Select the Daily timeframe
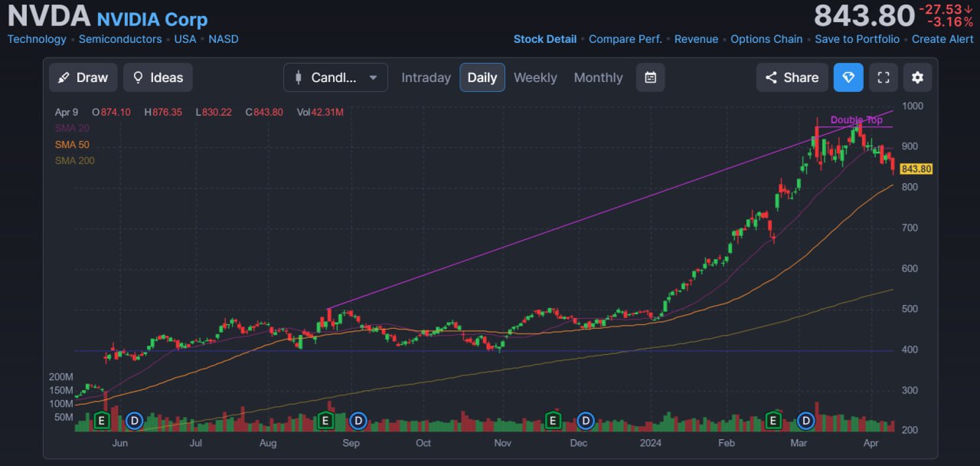Screen dimensions: 980x466 [x=482, y=77]
